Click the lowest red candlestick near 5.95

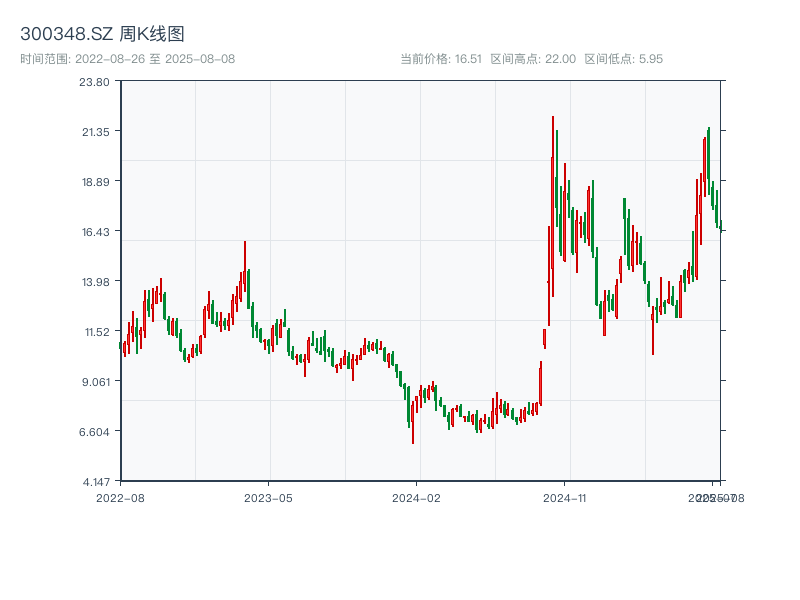(413, 422)
